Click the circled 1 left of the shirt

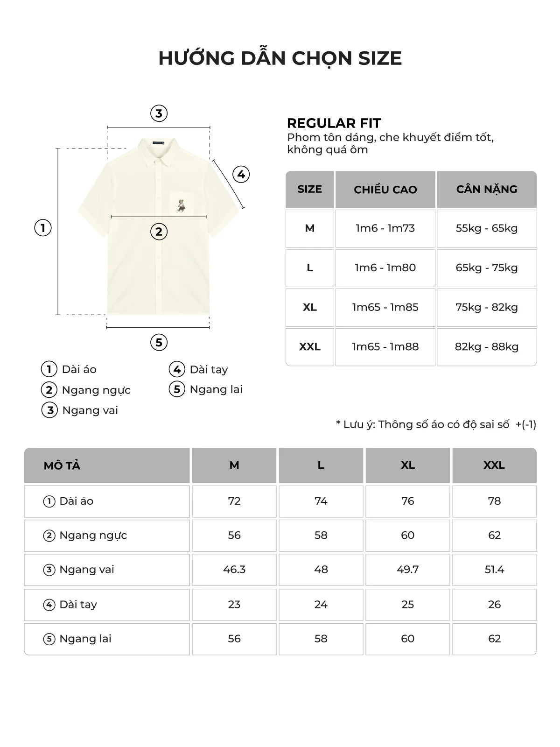click(43, 228)
